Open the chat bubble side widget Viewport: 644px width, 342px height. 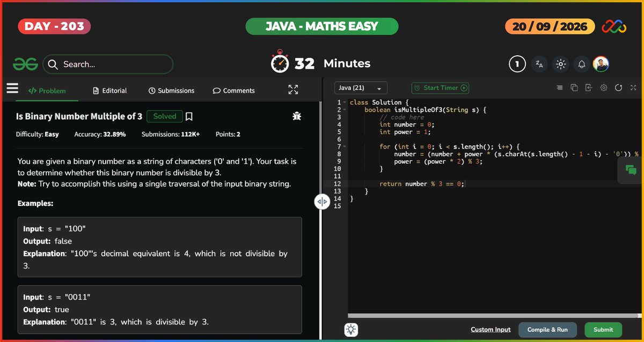[631, 170]
